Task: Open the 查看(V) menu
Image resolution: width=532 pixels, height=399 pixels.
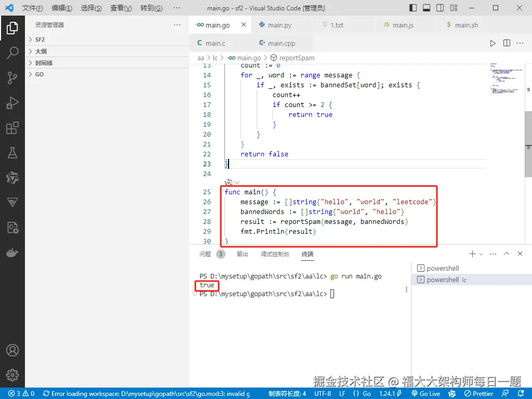Action: point(121,8)
